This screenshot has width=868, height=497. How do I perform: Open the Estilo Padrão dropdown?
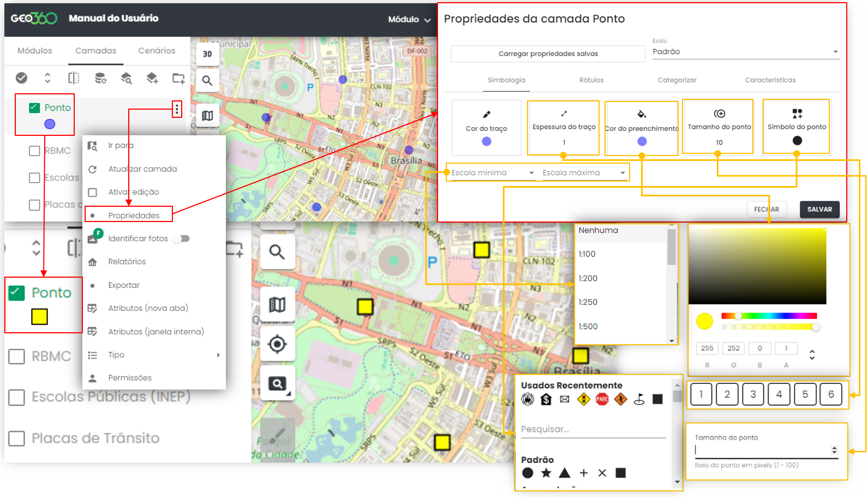745,52
